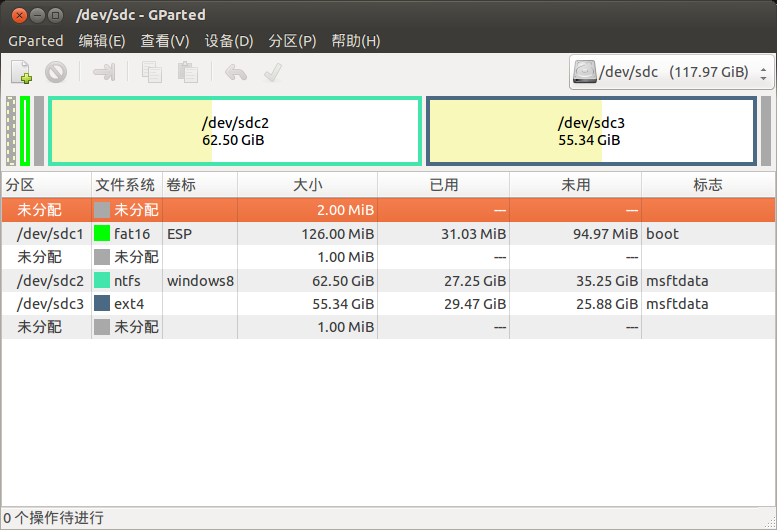Click the Apply all operations checkmark icon
The height and width of the screenshot is (530, 777).
click(273, 72)
